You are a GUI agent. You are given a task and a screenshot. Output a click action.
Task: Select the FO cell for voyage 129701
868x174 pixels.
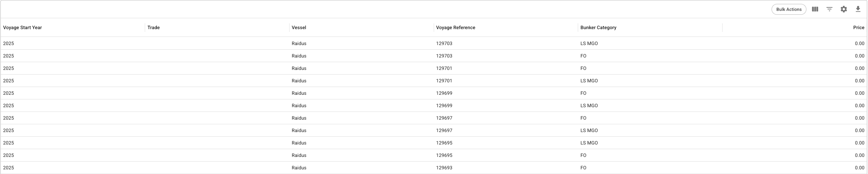coord(583,68)
